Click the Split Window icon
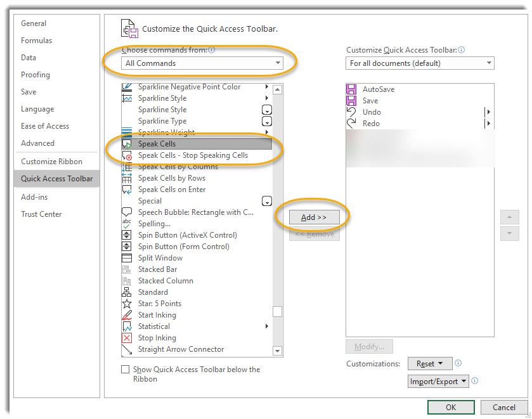This screenshot has width=532, height=419. [x=126, y=258]
